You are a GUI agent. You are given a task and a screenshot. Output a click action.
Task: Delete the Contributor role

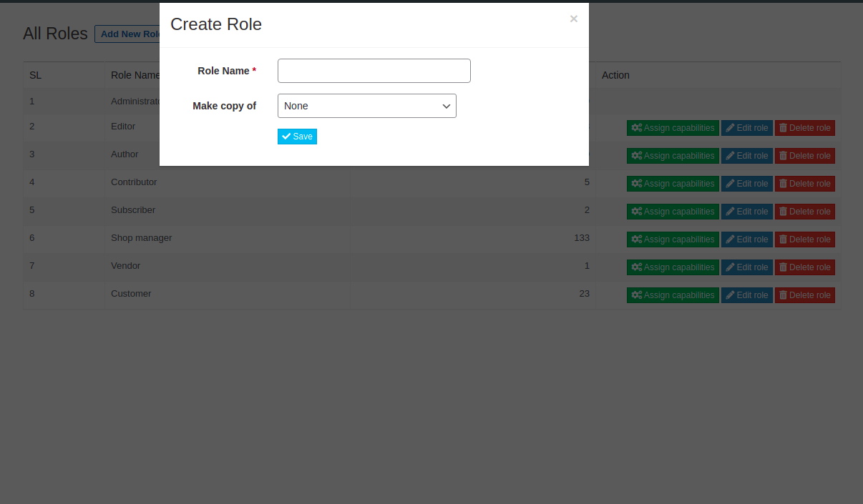pyautogui.click(x=805, y=184)
